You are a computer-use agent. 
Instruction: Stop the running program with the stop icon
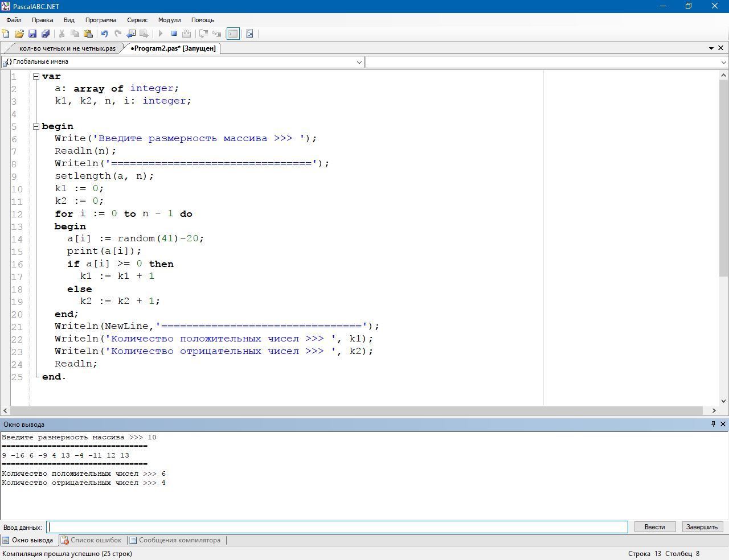[x=174, y=34]
